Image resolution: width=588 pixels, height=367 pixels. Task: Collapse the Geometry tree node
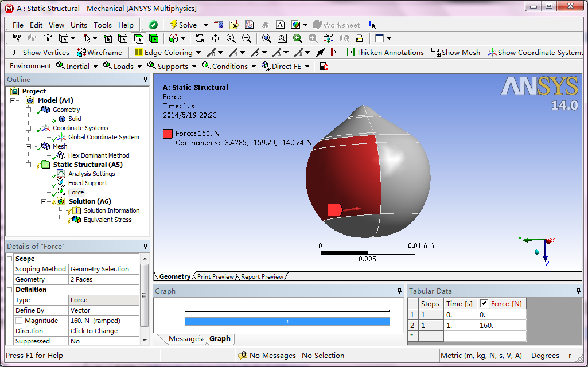29,110
